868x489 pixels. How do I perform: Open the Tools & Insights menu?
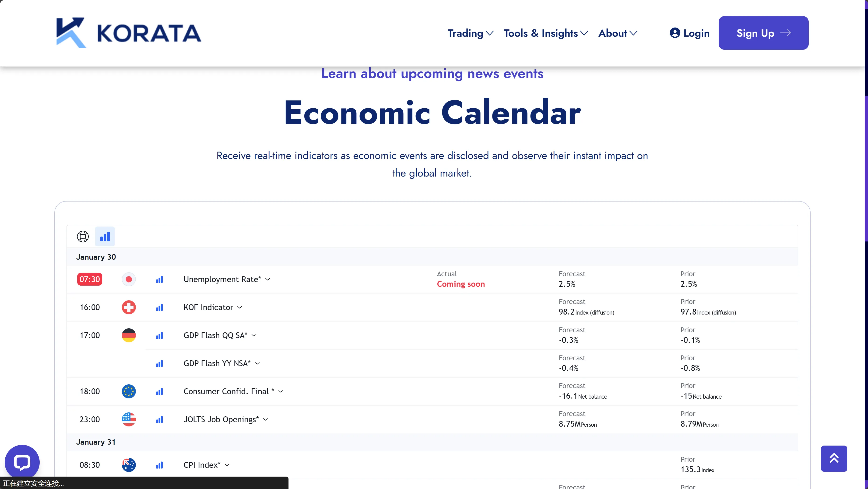546,33
